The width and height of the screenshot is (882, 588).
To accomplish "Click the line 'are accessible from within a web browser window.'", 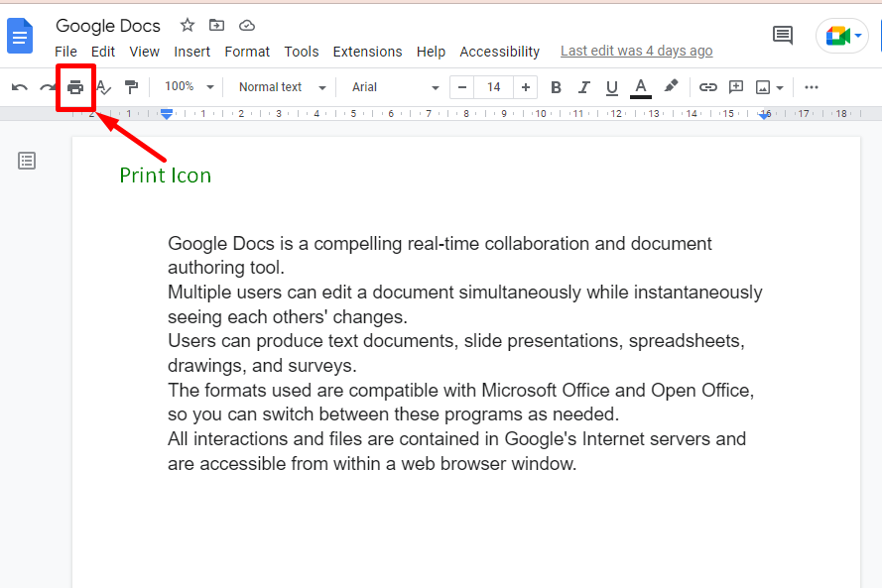I will (372, 464).
